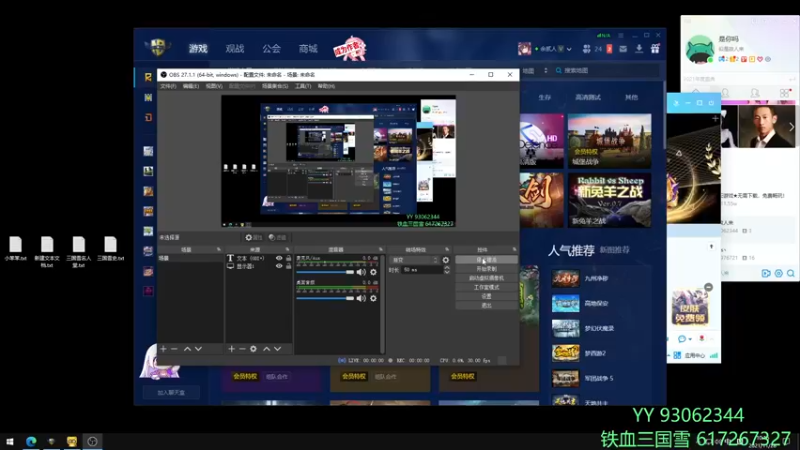Open 三国雪史.txt file on desktop
Image resolution: width=800 pixels, height=450 pixels.
[x=110, y=249]
